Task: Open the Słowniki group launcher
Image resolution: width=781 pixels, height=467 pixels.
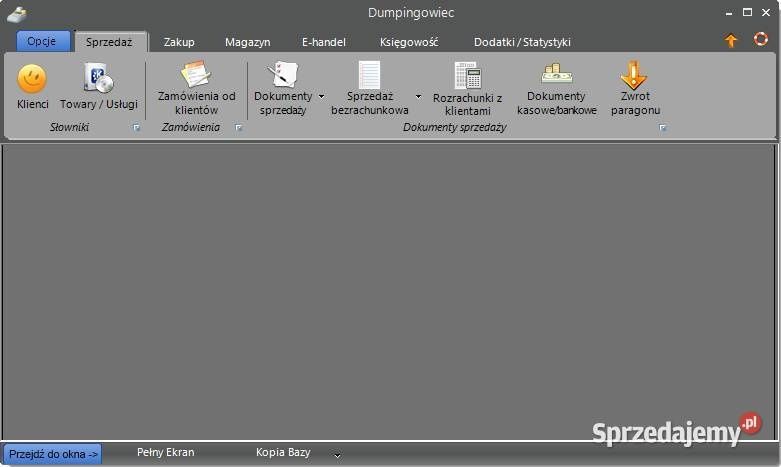Action: 136,128
